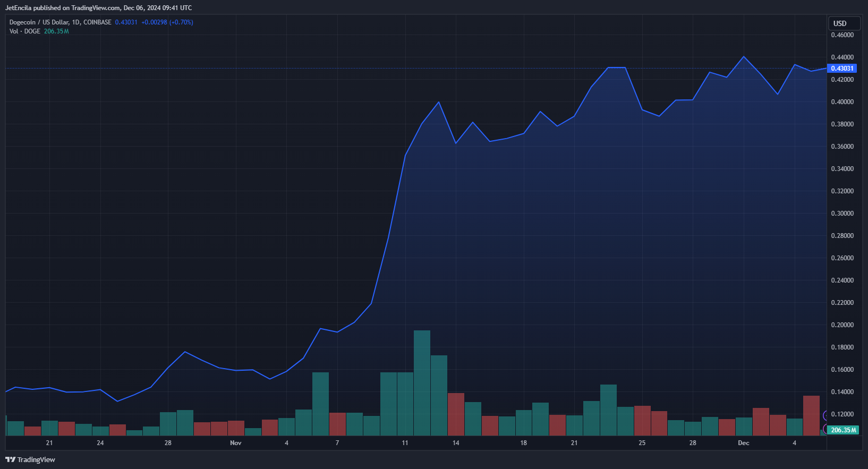Click the tallest green volume bar
Viewport: 868px width, 469px height.
[422, 382]
